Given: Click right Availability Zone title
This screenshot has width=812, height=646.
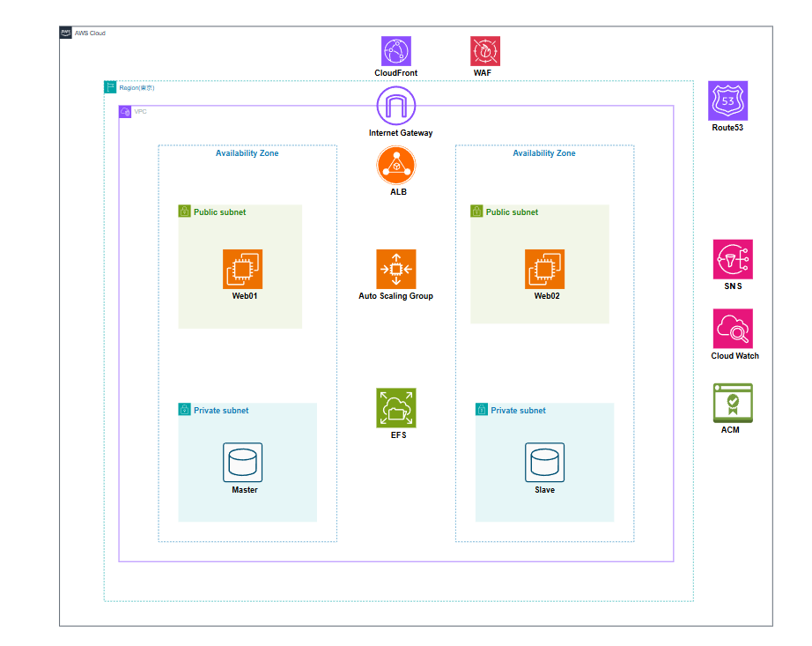Looking at the screenshot, I should point(544,153).
